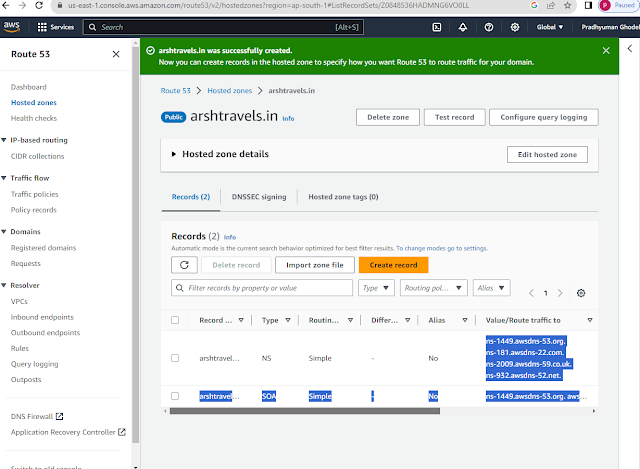This screenshot has height=469, width=640.
Task: Launch CloudShell from the top bar
Action: coord(436,27)
